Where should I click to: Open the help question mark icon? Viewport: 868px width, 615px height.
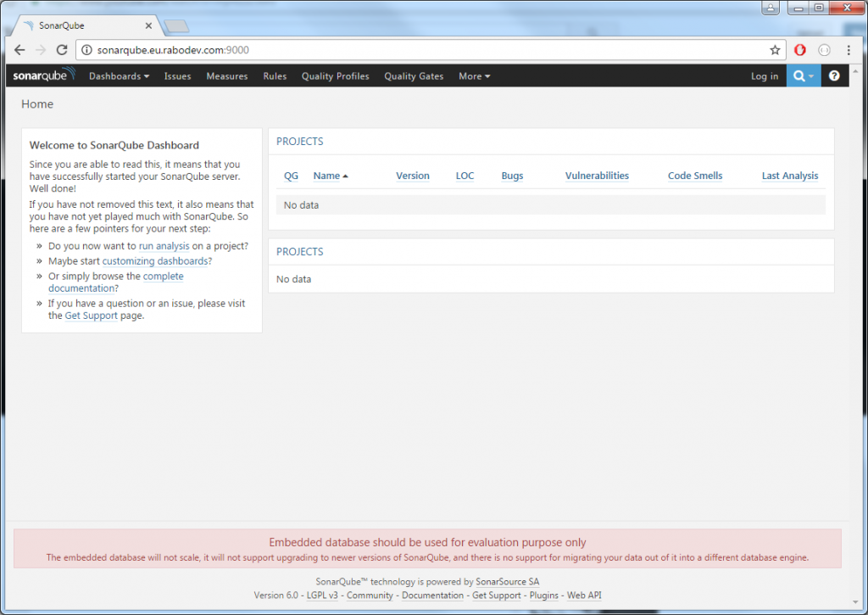click(834, 75)
